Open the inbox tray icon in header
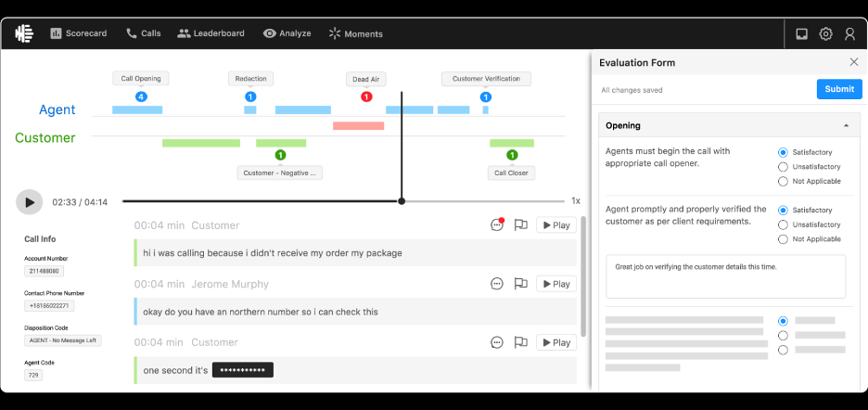Viewport: 868px width, 410px height. tap(801, 34)
